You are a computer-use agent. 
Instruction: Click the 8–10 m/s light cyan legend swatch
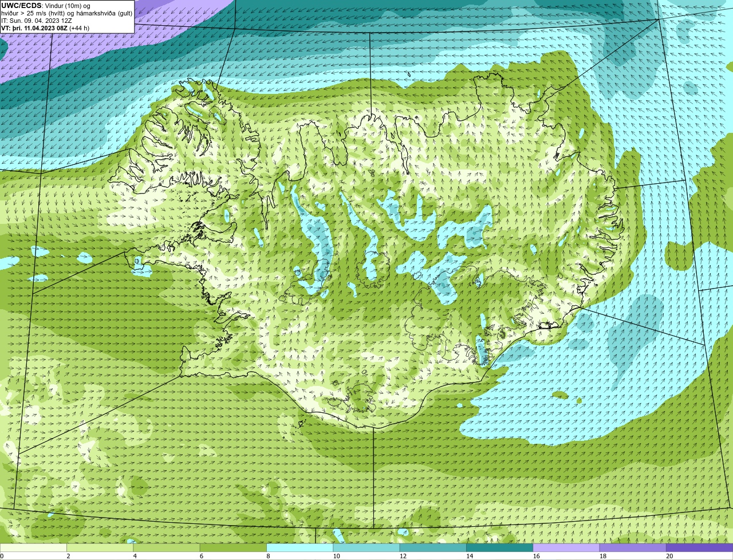[x=299, y=548]
